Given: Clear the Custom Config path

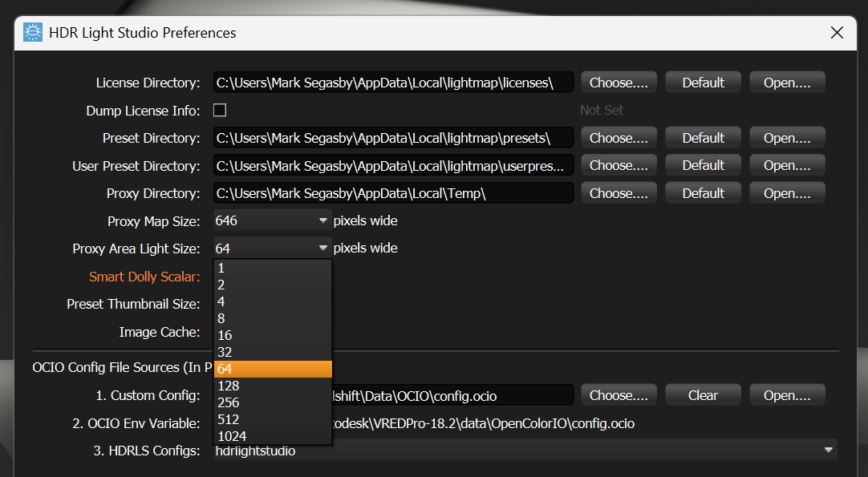Looking at the screenshot, I should 703,394.
